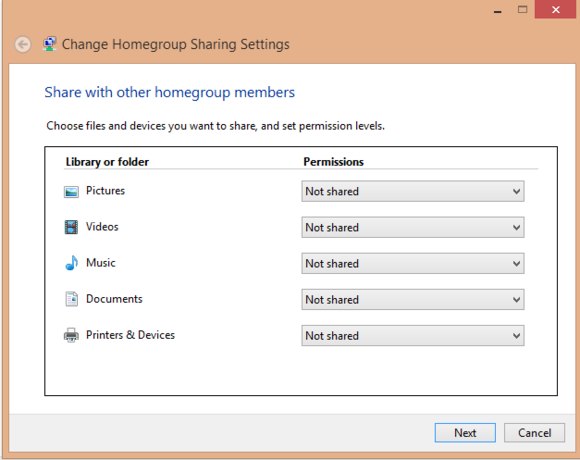Select the Documents label text

coord(114,299)
